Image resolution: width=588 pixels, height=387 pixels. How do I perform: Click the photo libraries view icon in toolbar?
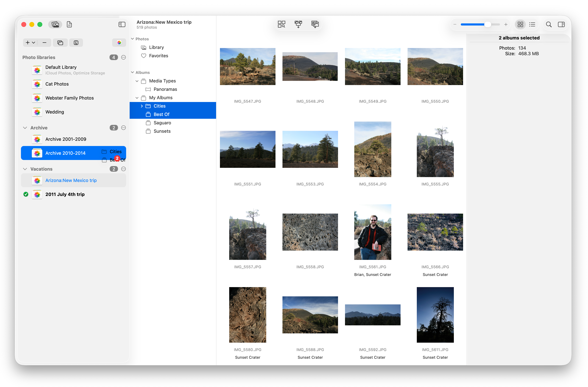tap(55, 24)
